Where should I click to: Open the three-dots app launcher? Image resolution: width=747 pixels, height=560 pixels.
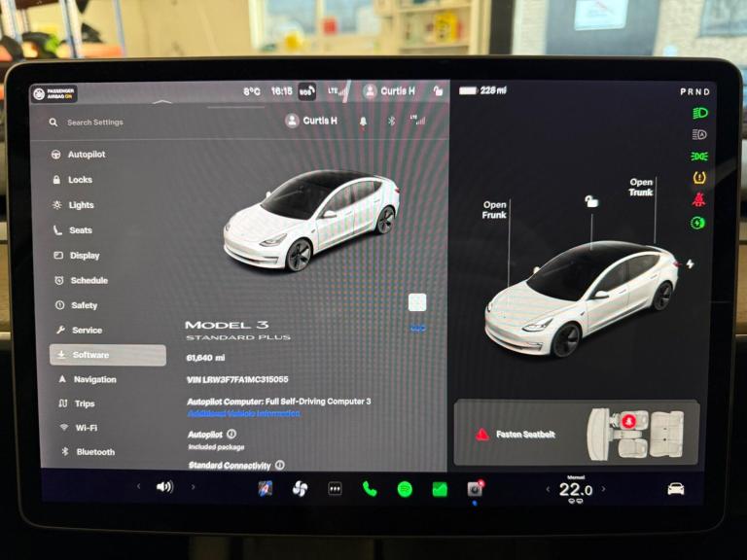[x=335, y=489]
